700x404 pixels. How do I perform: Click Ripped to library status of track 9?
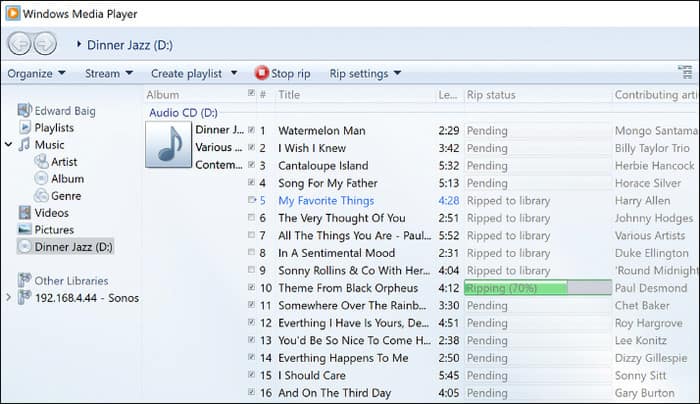pyautogui.click(x=508, y=271)
